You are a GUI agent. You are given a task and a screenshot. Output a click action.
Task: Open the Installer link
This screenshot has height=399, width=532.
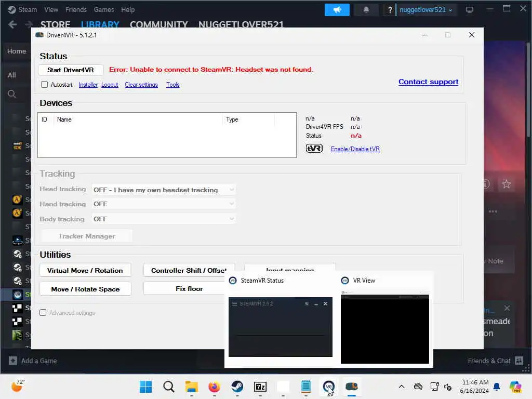[88, 85]
